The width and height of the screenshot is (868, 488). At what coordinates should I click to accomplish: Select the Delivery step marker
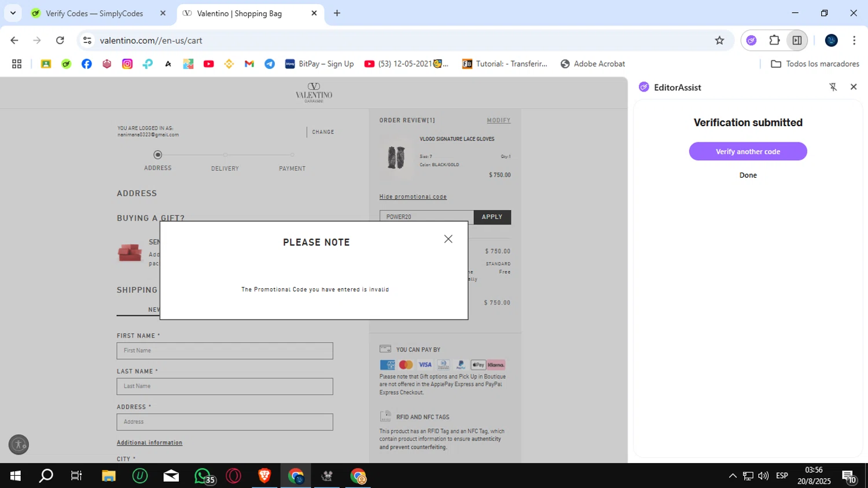click(x=225, y=155)
